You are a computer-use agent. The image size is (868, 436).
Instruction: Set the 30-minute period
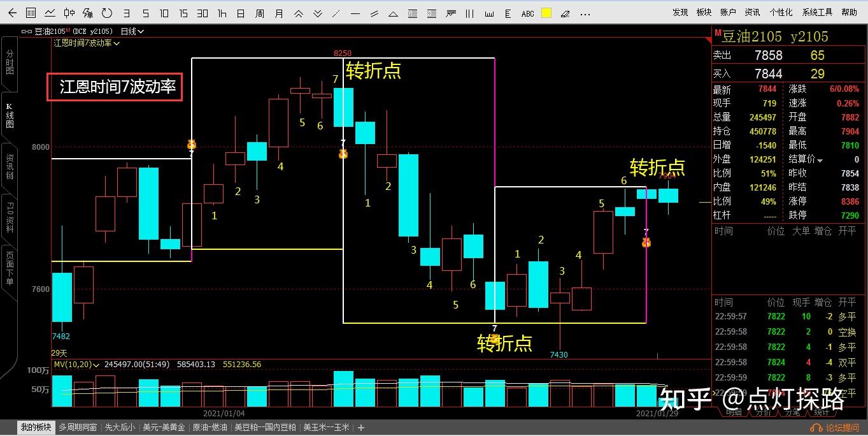click(x=203, y=13)
